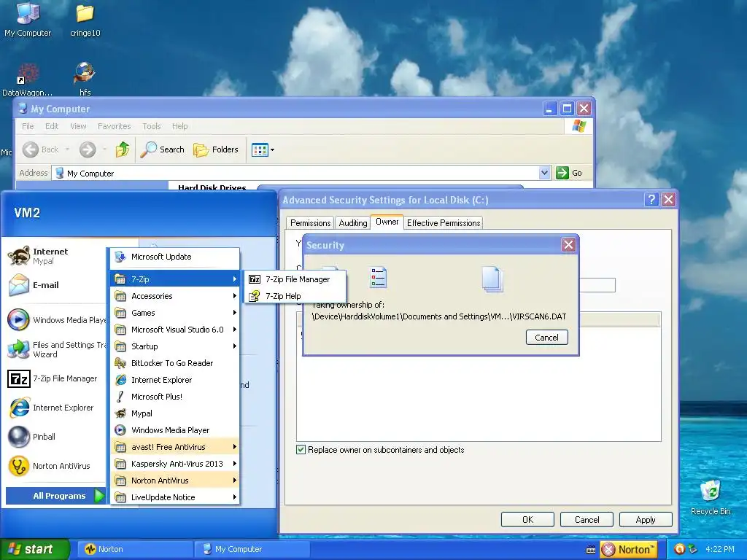Expand the Games submenu
The width and height of the screenshot is (747, 560).
pos(175,313)
